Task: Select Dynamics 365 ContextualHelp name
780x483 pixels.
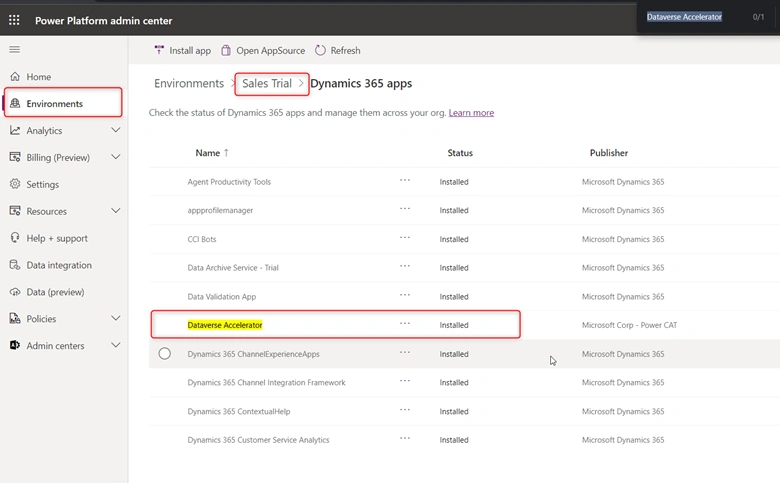Action: (239, 411)
